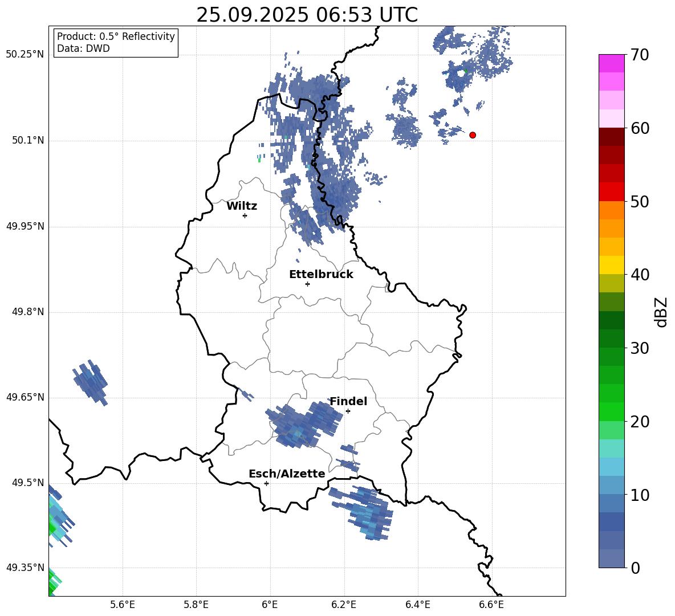Click the dBZ colorbar label
Viewport: 675px width, 616px height.
(661, 312)
